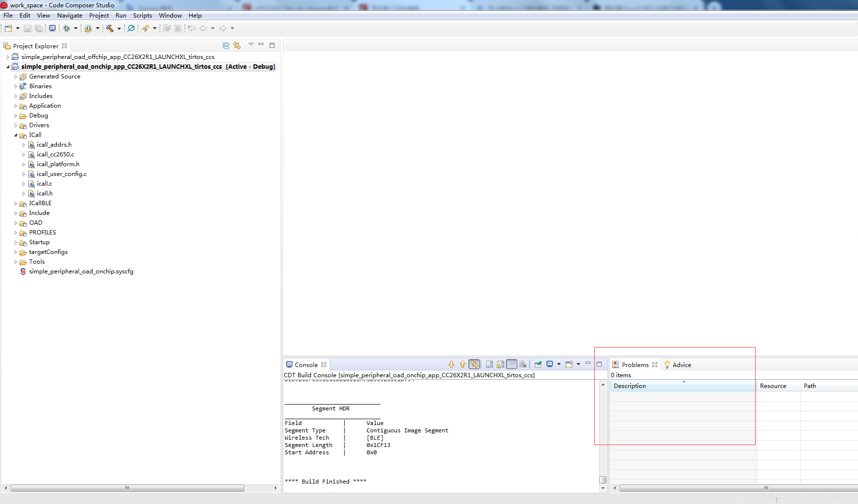Click Problems panel horizontal scrollbar

click(x=739, y=488)
